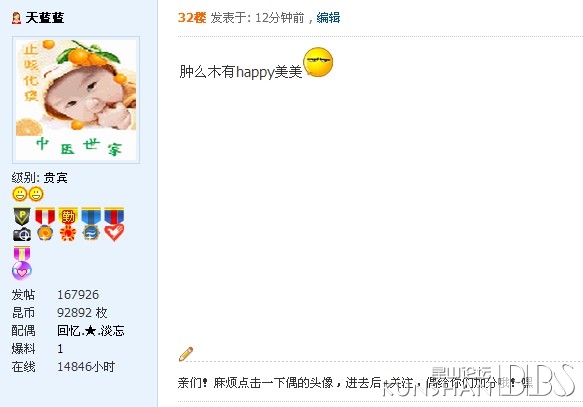Click the red heart medal badge
The height and width of the screenshot is (407, 583).
114,224
